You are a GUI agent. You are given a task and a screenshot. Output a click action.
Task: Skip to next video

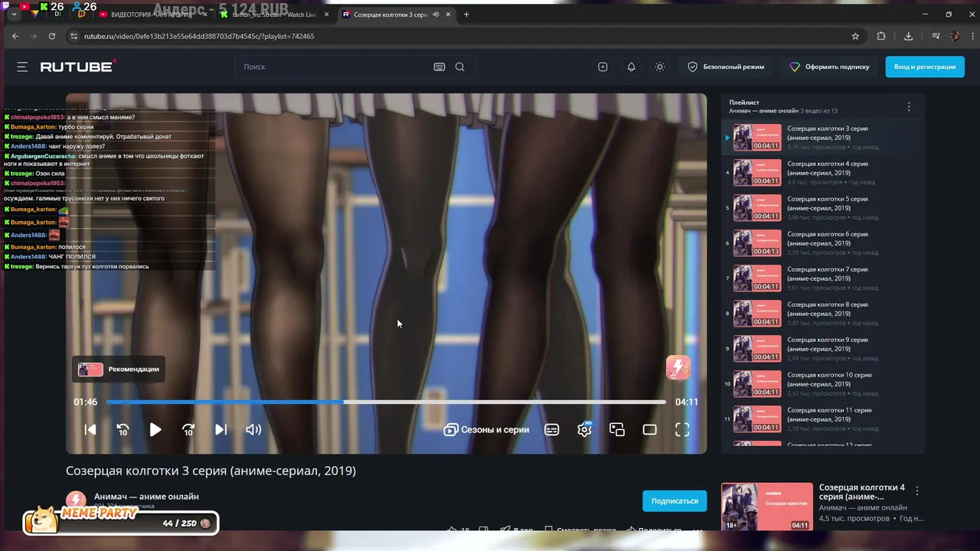pos(220,429)
